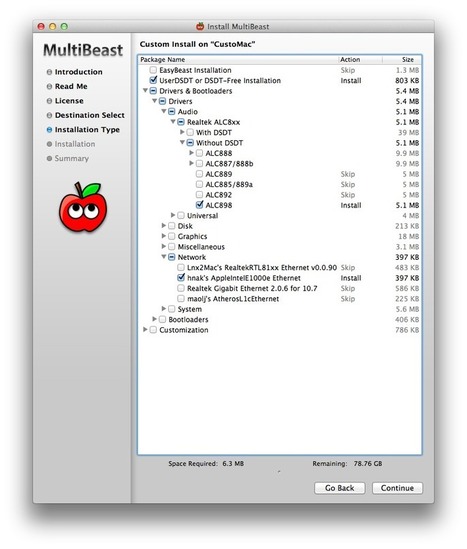Check Lnx2Mac's RealtekRTL81xx Ethernet checkbox
This screenshot has height=549, width=467.
tap(181, 267)
